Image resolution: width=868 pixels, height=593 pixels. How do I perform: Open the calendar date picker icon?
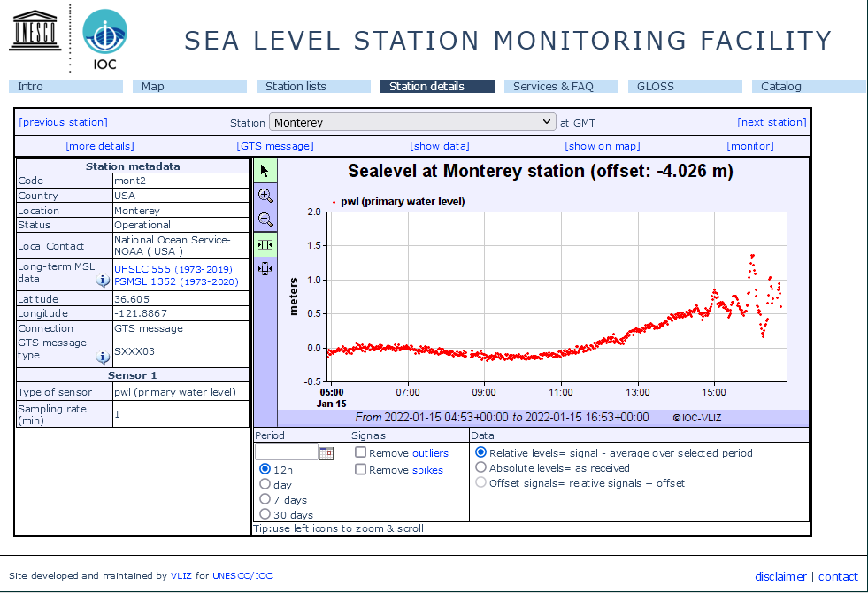326,453
